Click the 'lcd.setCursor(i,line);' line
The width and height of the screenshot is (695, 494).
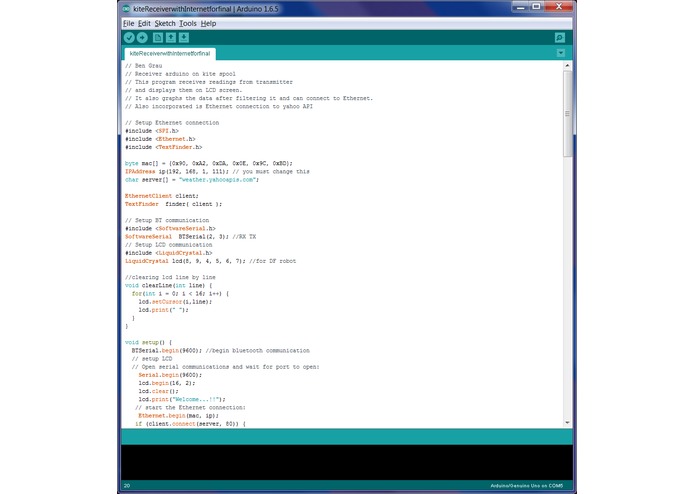click(175, 302)
